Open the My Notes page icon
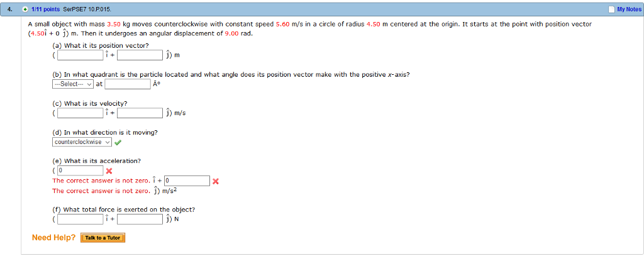 tap(611, 9)
